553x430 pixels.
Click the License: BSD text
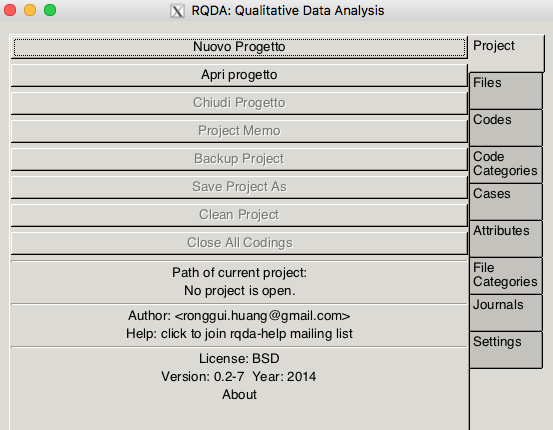239,358
